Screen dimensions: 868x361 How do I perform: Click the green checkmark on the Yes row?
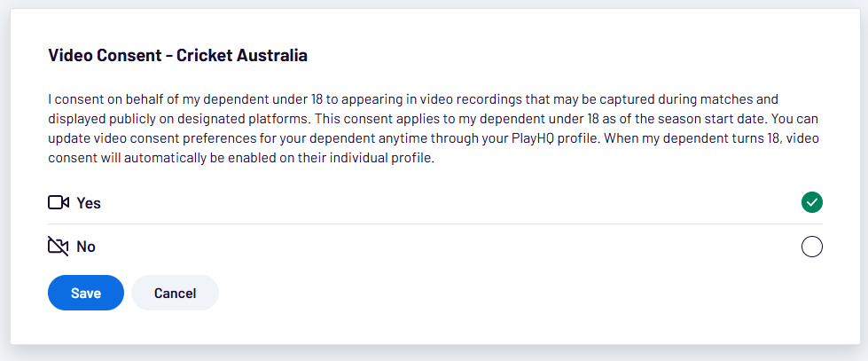click(811, 203)
